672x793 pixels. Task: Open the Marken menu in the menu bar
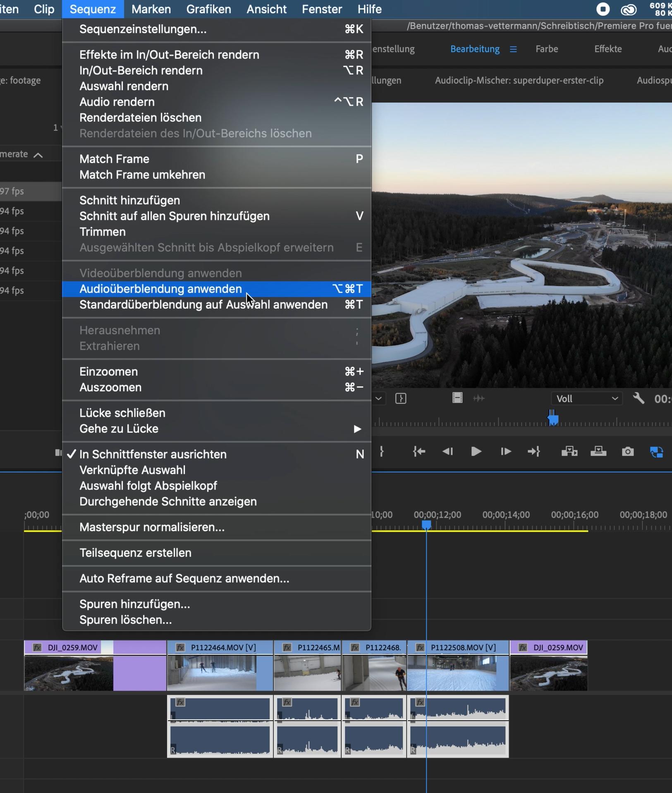pos(151,9)
